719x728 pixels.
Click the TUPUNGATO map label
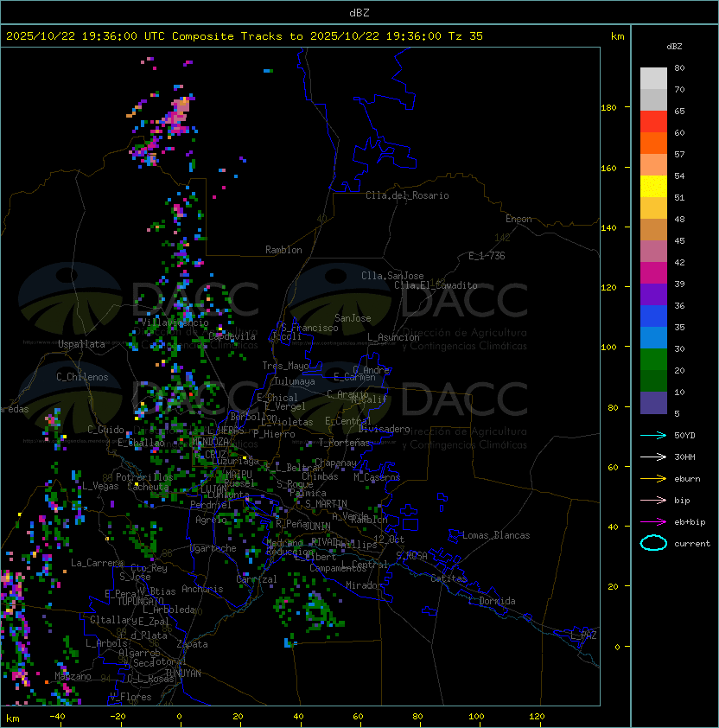click(x=140, y=601)
